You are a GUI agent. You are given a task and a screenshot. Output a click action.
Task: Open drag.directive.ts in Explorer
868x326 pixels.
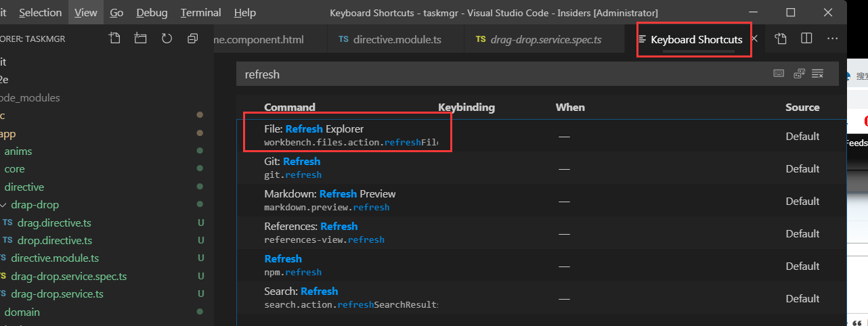(54, 223)
